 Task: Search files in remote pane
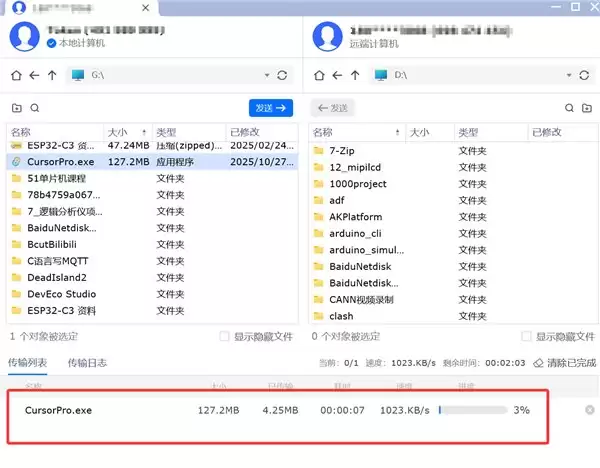point(569,108)
